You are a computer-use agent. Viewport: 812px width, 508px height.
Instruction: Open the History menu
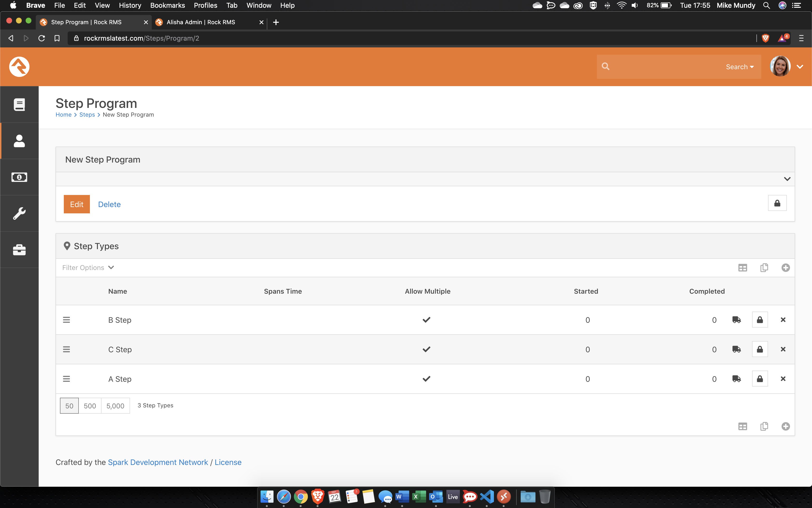[130, 5]
